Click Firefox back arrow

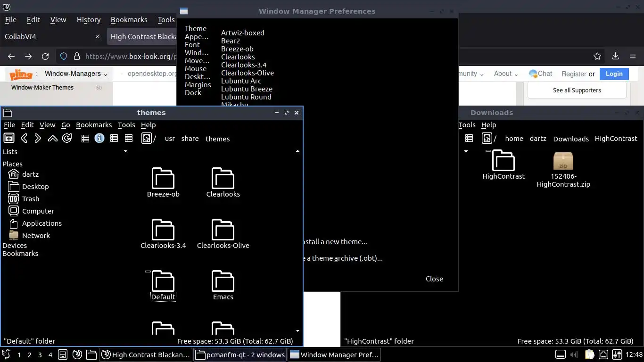click(x=11, y=56)
